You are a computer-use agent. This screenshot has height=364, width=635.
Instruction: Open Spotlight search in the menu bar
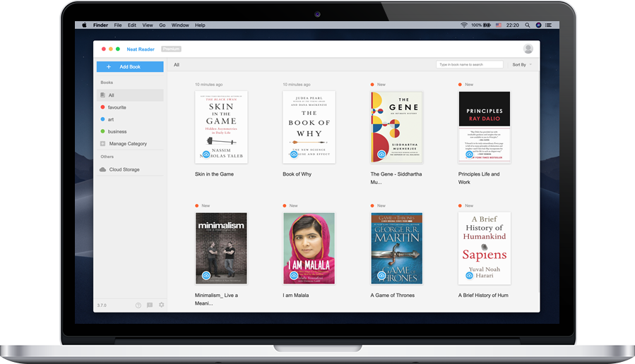527,25
